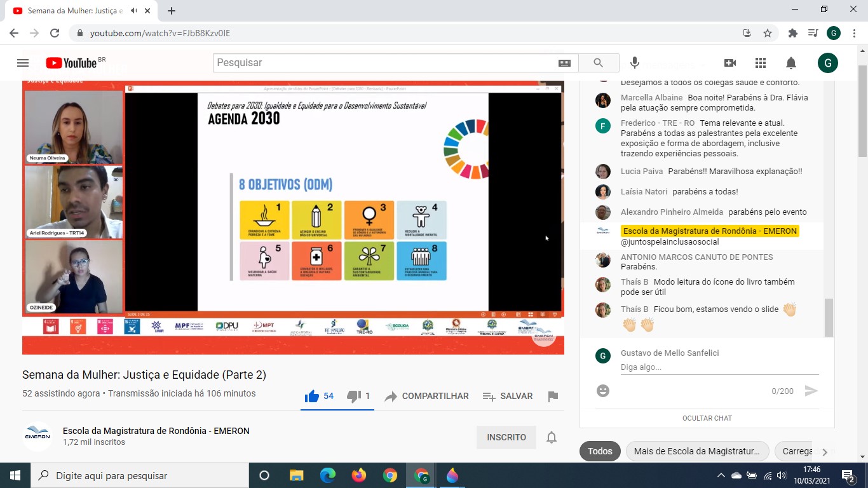Viewport: 868px width, 488px height.
Task: Click the search magnifier button
Action: click(598, 63)
